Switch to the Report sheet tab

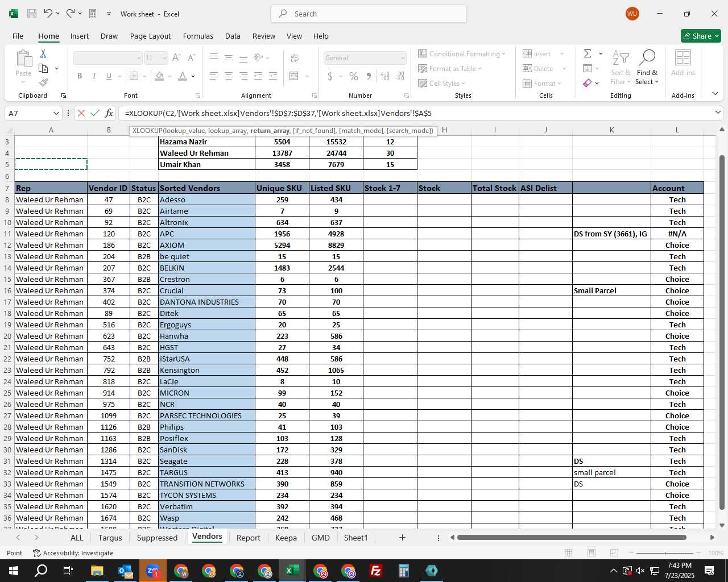(248, 538)
